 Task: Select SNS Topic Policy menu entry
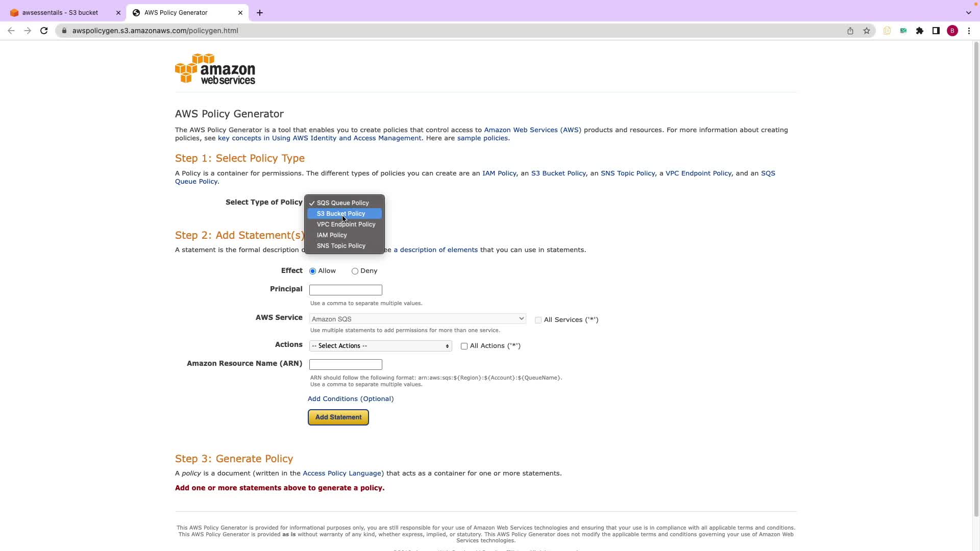pyautogui.click(x=341, y=246)
